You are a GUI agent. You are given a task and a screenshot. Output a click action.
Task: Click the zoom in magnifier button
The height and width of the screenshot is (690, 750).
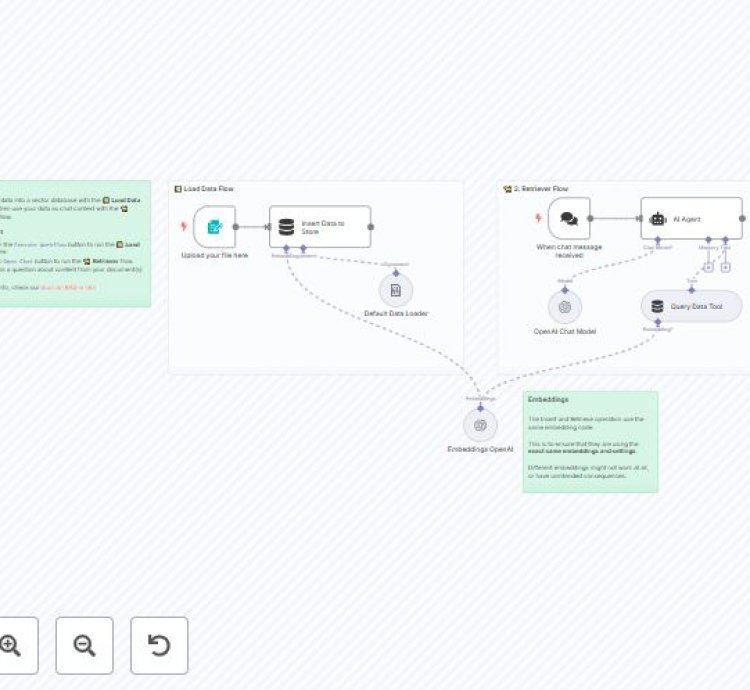(x=11, y=645)
